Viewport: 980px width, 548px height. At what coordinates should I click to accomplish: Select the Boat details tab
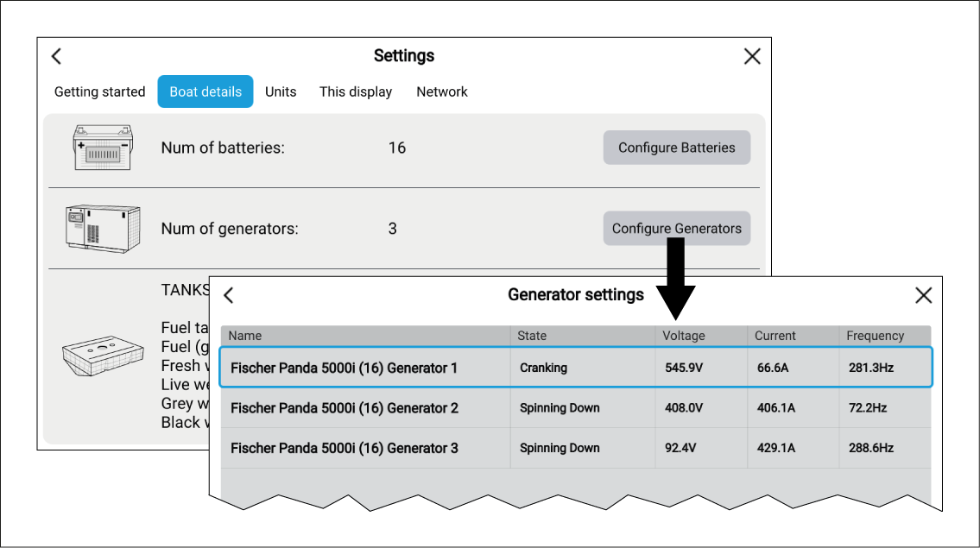click(x=205, y=91)
